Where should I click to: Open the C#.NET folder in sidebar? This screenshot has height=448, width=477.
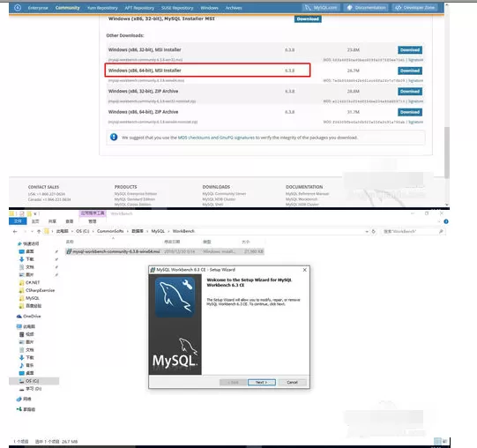[x=29, y=282]
